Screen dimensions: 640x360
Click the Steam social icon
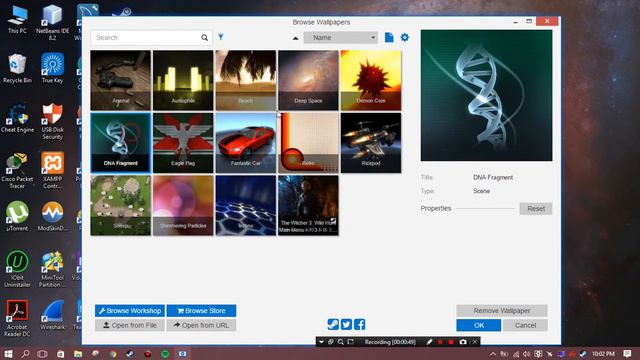(333, 324)
